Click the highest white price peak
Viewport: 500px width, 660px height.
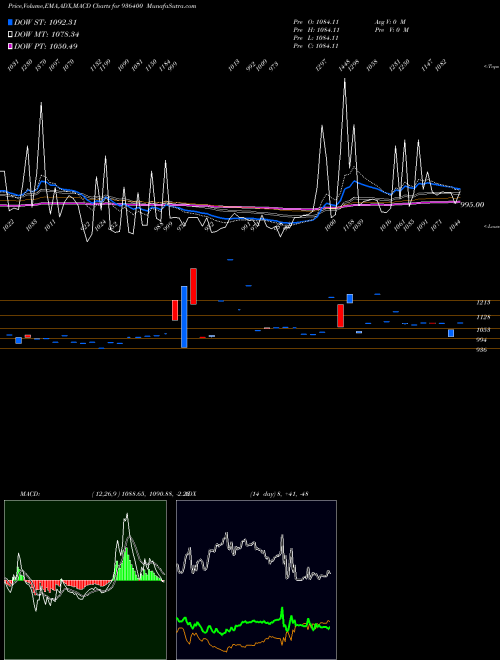click(x=345, y=80)
